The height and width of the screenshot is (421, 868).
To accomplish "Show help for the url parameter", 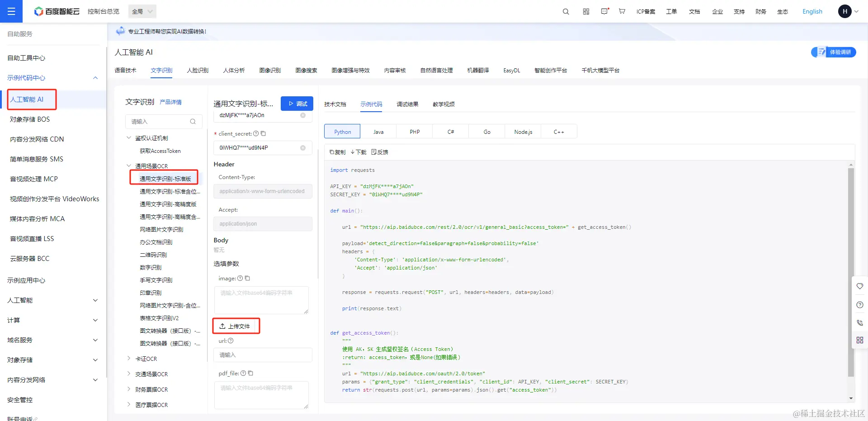I will 231,341.
